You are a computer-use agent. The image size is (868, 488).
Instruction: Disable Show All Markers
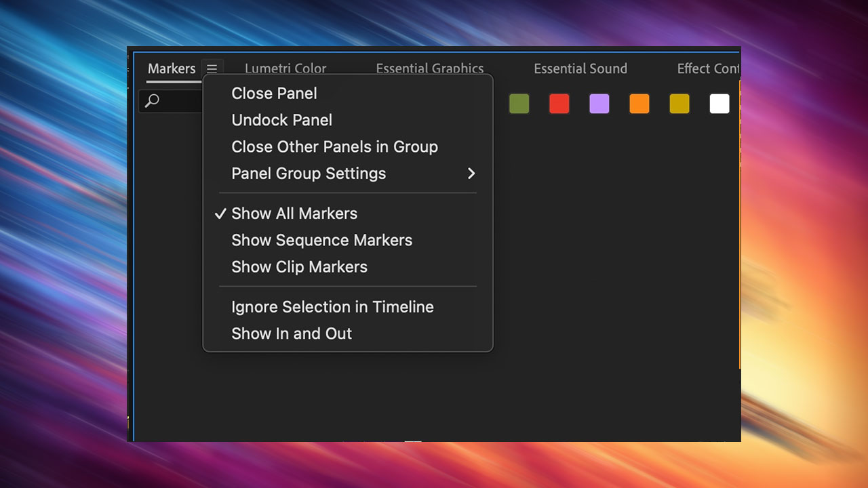(294, 213)
